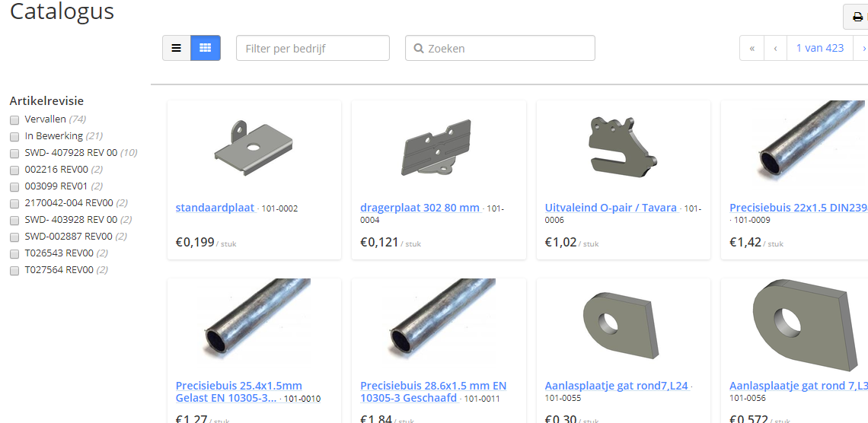Viewport: 868px width, 423px height.
Task: Go to first page double-arrow
Action: coord(752,48)
